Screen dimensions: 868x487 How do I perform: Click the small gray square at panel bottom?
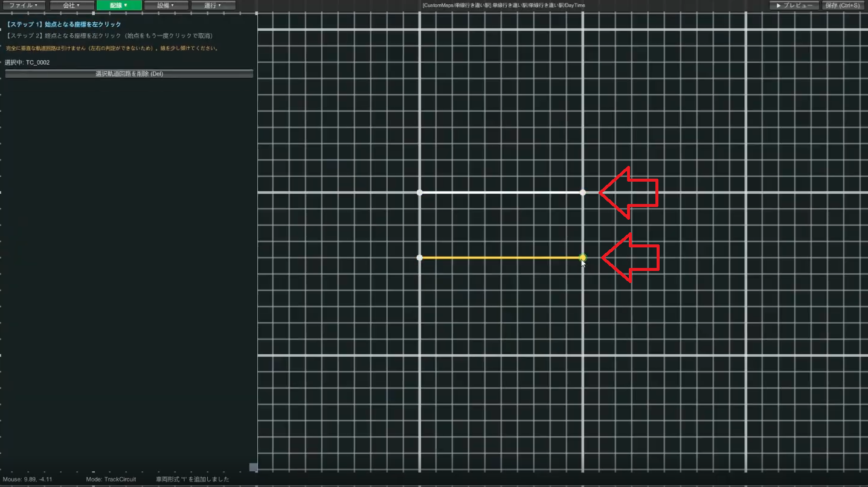[x=253, y=467]
